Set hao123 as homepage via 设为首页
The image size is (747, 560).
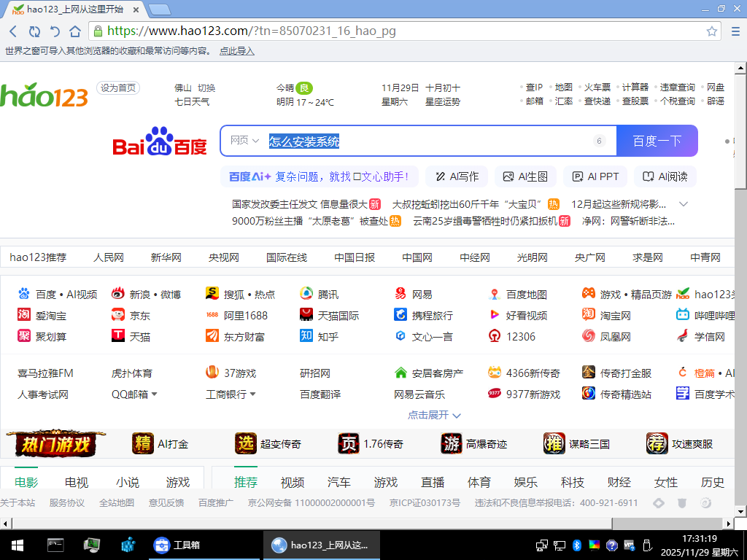[x=120, y=87]
